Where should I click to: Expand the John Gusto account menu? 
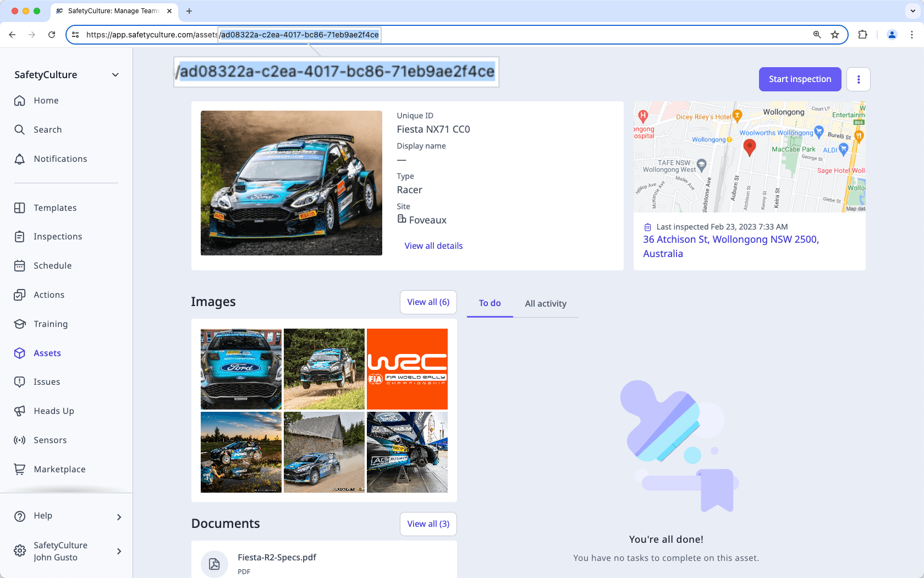pos(66,551)
